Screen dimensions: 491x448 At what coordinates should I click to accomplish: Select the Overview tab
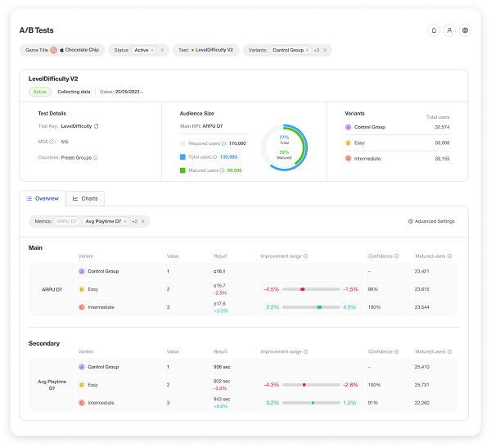pyautogui.click(x=42, y=198)
